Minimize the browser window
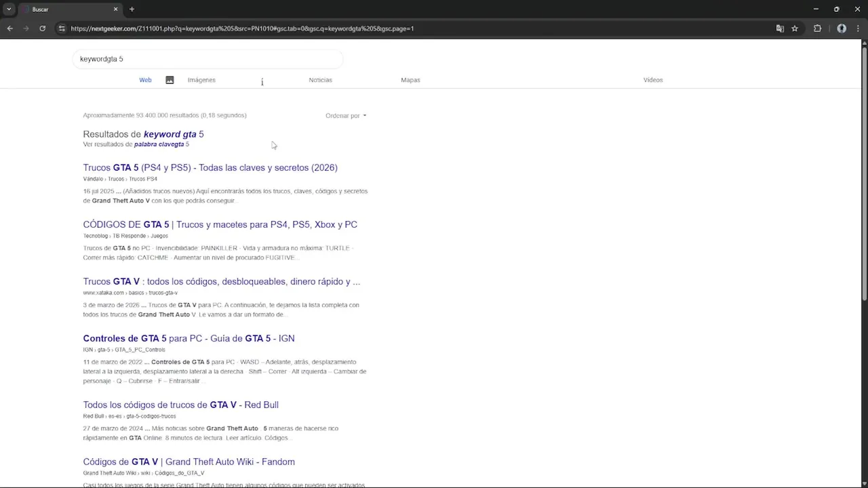This screenshot has width=868, height=488. pos(816,9)
